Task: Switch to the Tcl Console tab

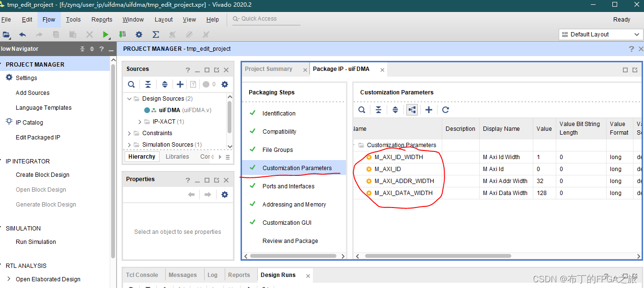Action: point(142,275)
